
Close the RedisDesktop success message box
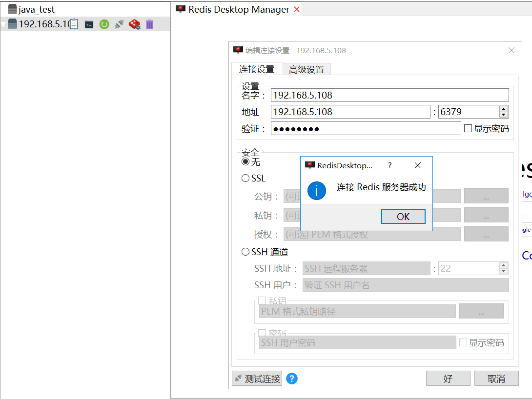tap(418, 165)
